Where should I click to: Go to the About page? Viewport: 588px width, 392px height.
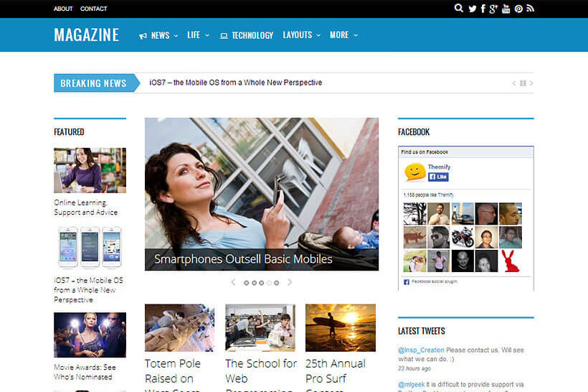[63, 9]
